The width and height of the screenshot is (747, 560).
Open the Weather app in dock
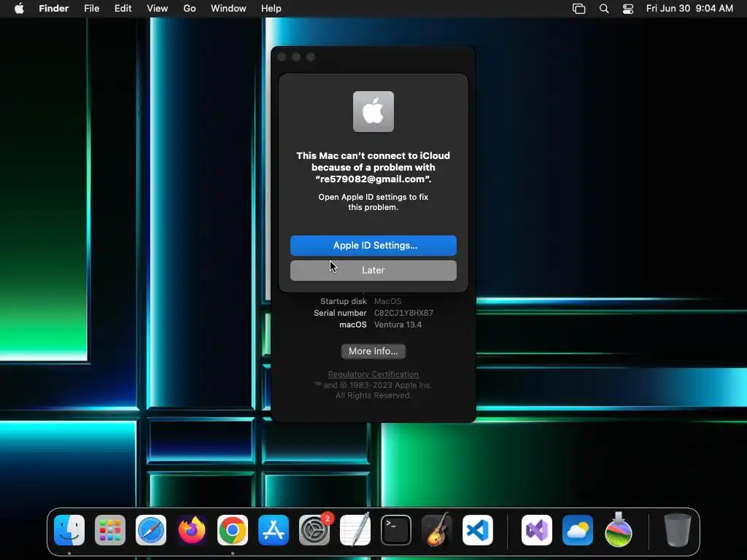[x=578, y=530]
